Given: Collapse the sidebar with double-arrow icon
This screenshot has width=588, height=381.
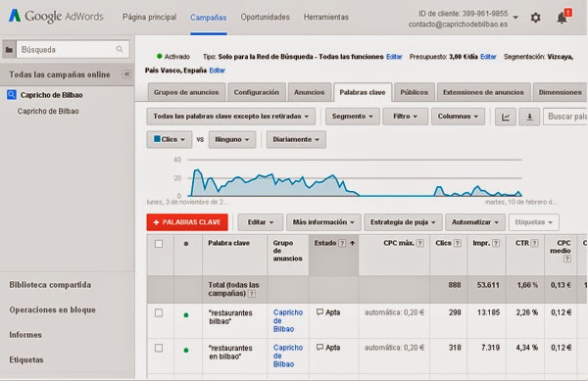Looking at the screenshot, I should 126,73.
